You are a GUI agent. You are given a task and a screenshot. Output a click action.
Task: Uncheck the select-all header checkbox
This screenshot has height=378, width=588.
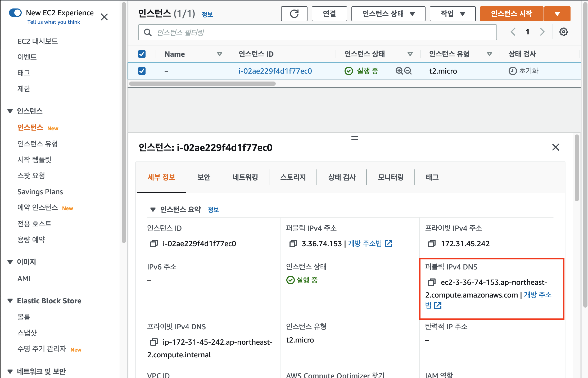(x=142, y=54)
